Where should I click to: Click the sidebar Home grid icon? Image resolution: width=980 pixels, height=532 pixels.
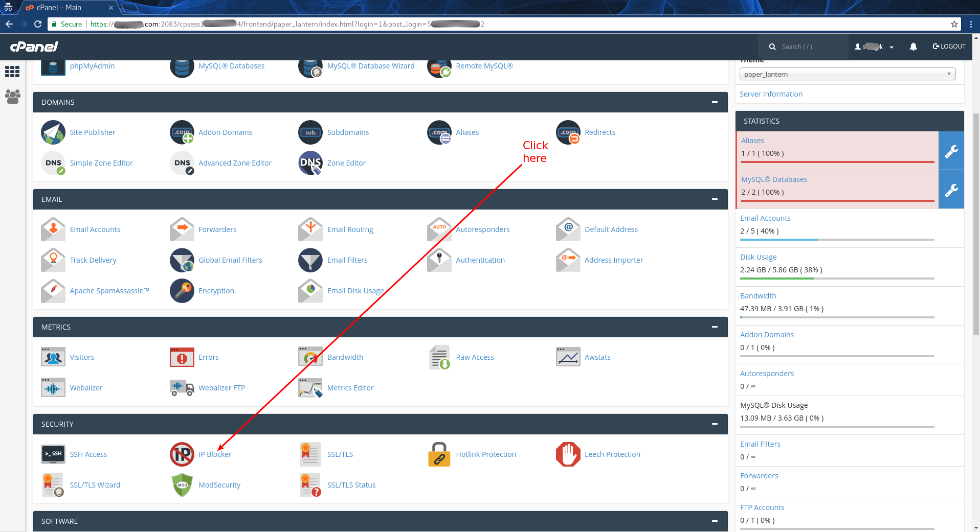coord(12,72)
